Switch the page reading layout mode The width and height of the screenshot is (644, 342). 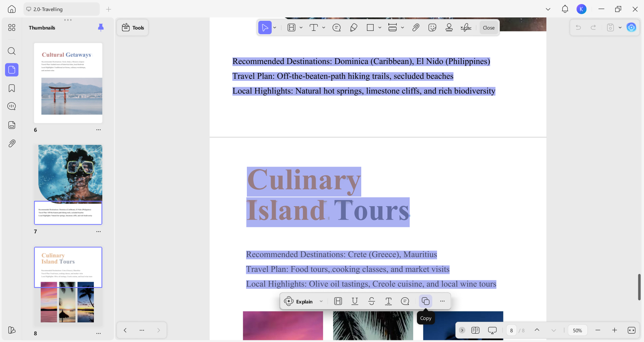[x=475, y=330]
